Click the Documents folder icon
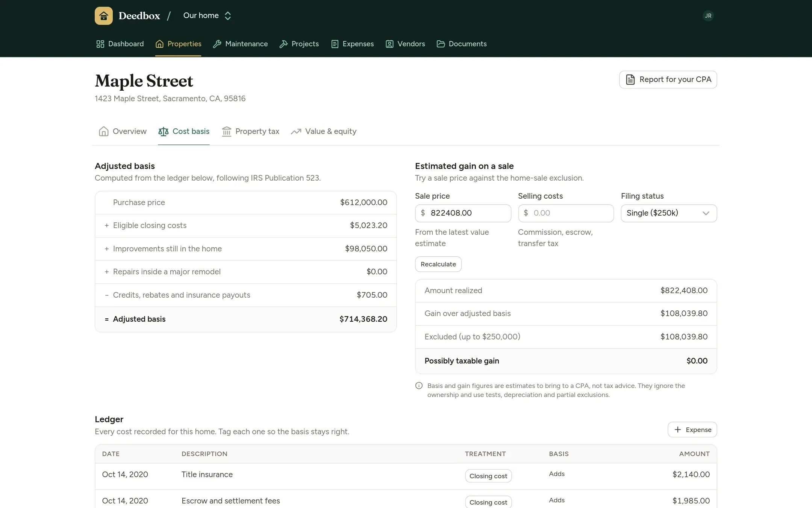 pyautogui.click(x=441, y=44)
